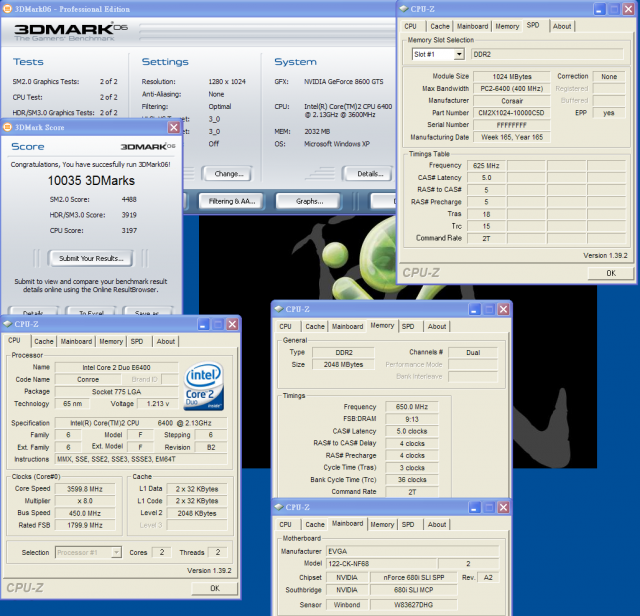Open CPU tab in CPU-Z Mainboard window

(285, 525)
